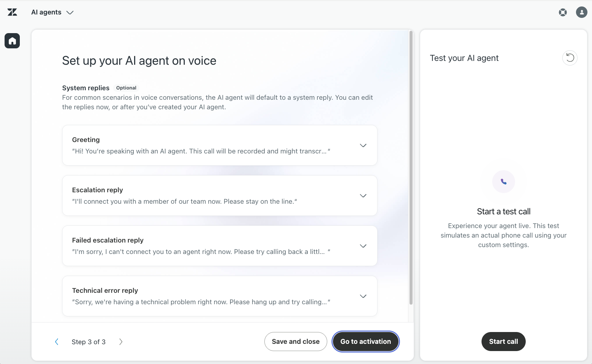Reset test with the refresh icon
The height and width of the screenshot is (364, 592).
(570, 58)
